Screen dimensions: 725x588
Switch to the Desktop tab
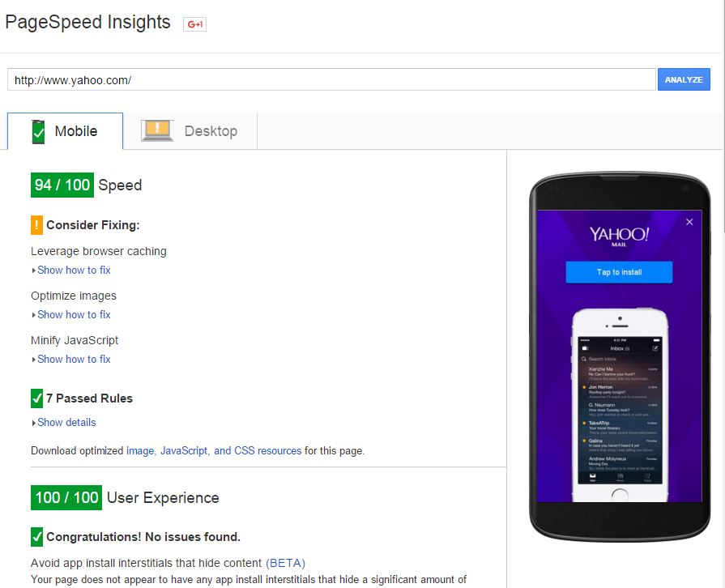[x=190, y=131]
